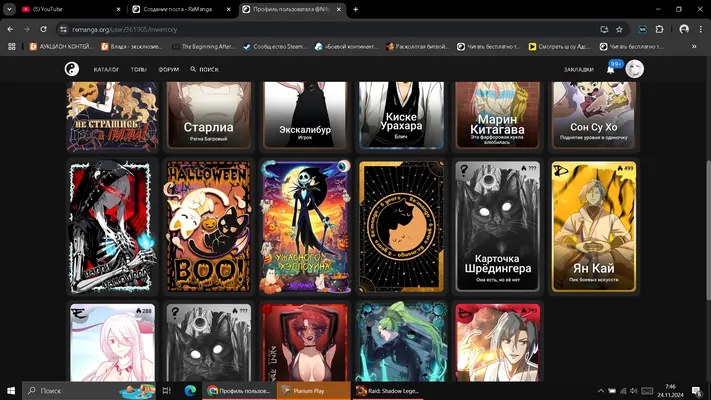Open Task View on the taskbar
The height and width of the screenshot is (400, 711).
pyautogui.click(x=166, y=390)
